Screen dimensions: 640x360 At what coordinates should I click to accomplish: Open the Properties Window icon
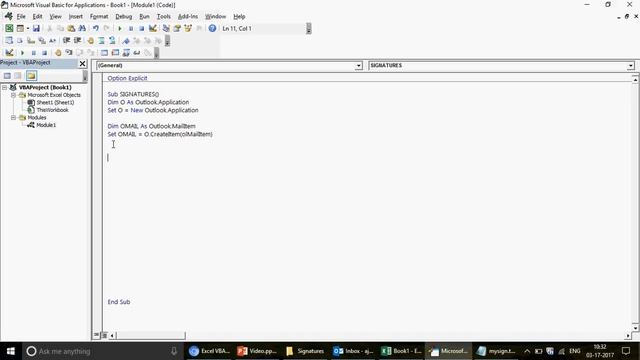click(177, 28)
